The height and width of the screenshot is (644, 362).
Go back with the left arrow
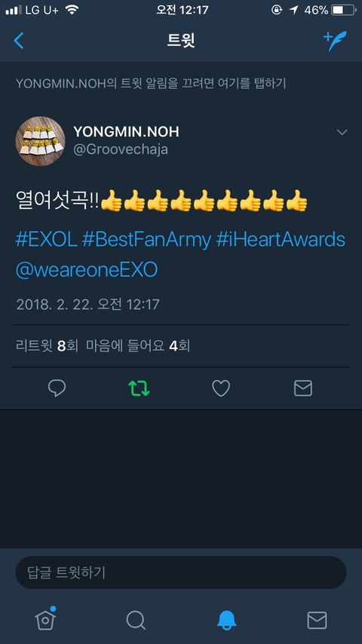point(19,41)
